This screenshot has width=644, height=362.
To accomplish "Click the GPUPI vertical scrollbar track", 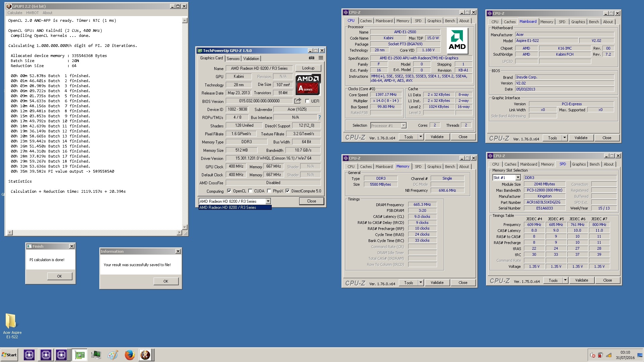I will [184, 124].
